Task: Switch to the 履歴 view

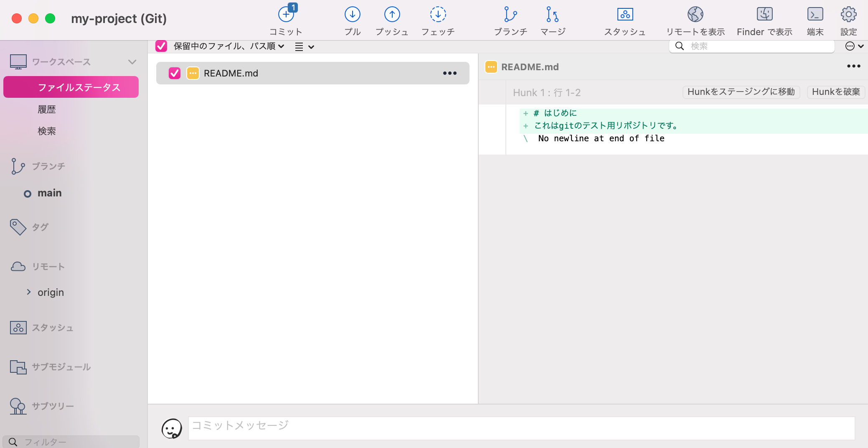Action: (47, 109)
